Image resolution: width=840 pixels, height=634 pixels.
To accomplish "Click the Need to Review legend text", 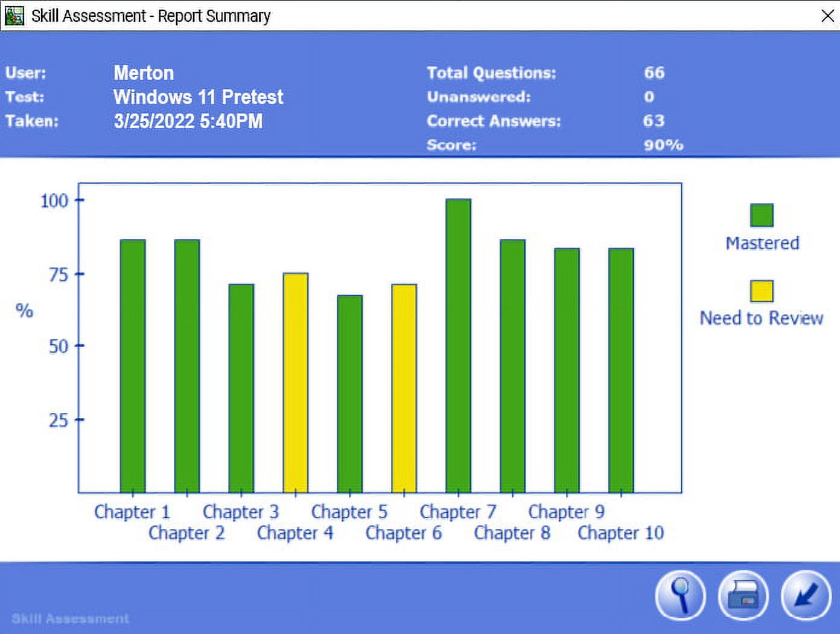I will pyautogui.click(x=762, y=318).
